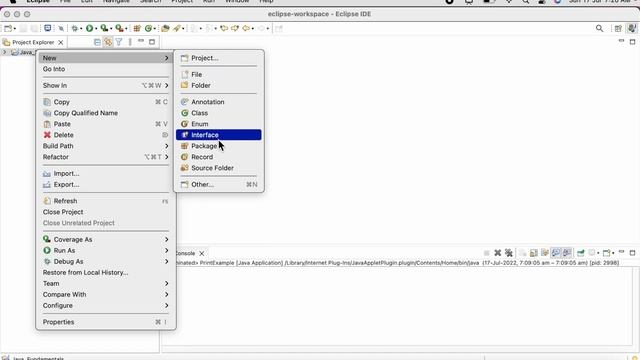Click the green Run toolbar button
The image size is (640, 360).
tap(89, 28)
